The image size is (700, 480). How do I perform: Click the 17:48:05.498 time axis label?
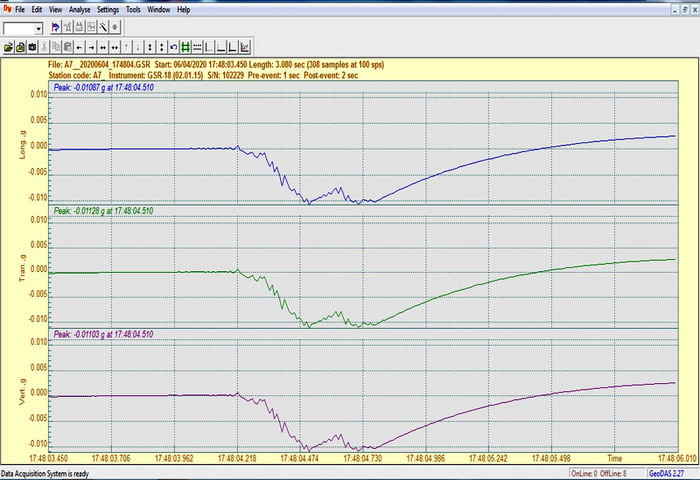point(552,459)
